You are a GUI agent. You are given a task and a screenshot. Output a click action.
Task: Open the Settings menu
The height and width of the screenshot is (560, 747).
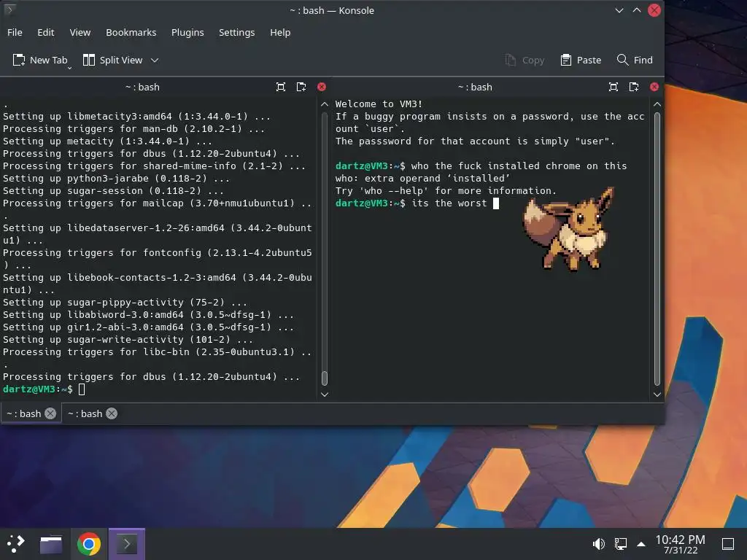(237, 32)
